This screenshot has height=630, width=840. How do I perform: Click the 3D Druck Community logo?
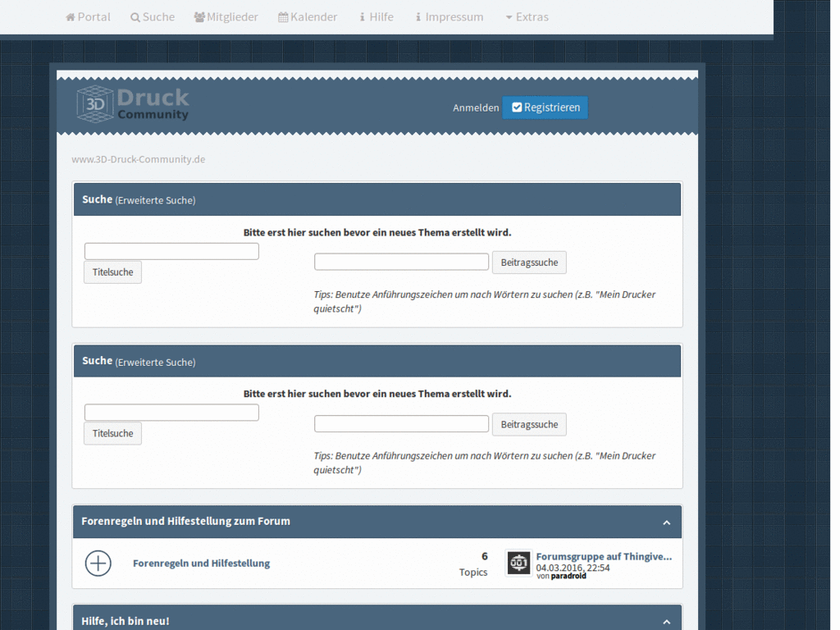pos(133,104)
